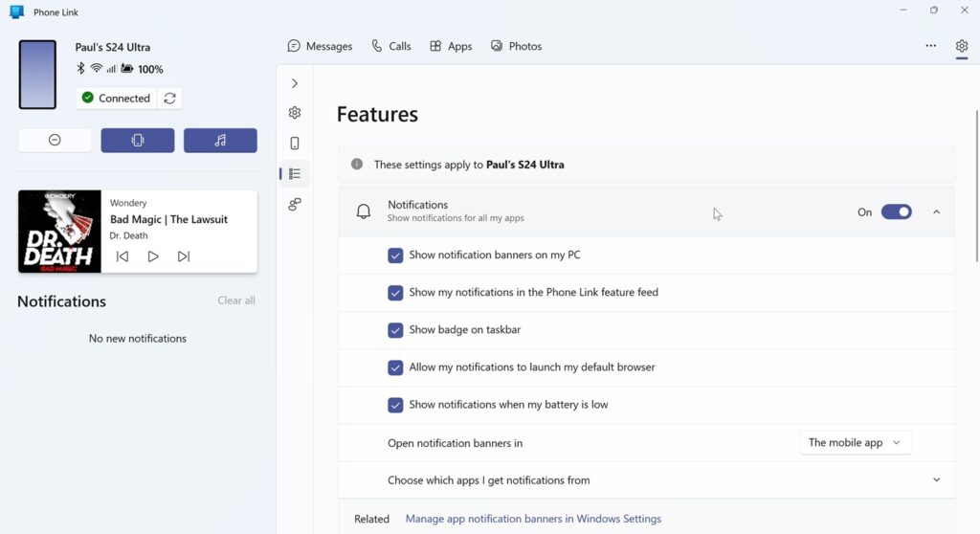
Task: Uncheck Show badge on taskbar
Action: click(x=395, y=330)
